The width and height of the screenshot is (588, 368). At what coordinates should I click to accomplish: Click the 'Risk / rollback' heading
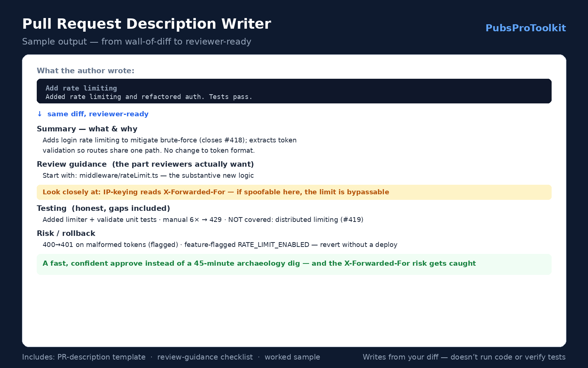coord(66,233)
